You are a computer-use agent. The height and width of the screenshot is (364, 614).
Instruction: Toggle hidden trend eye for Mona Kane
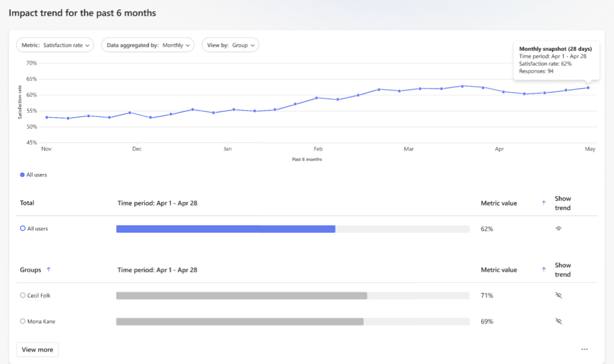(558, 322)
